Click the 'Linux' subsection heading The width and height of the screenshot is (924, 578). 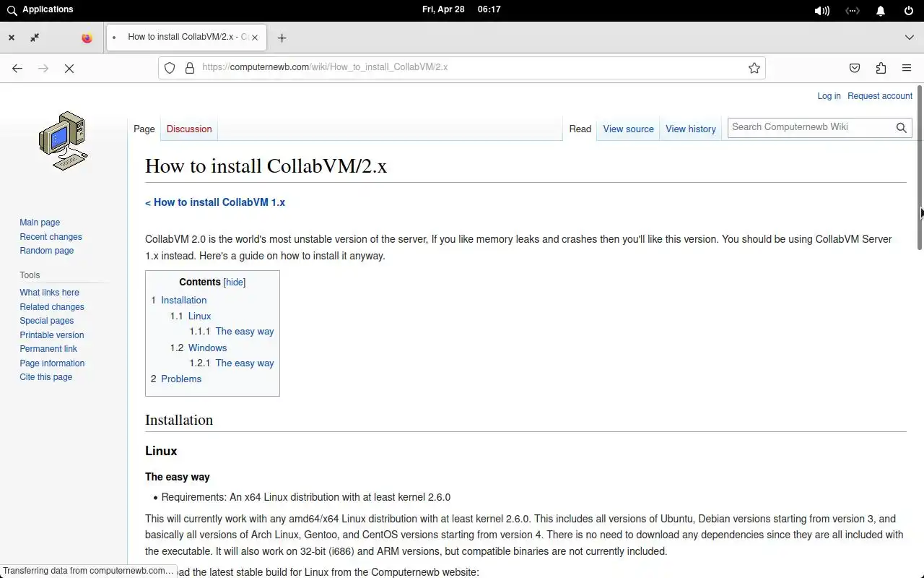[161, 451]
